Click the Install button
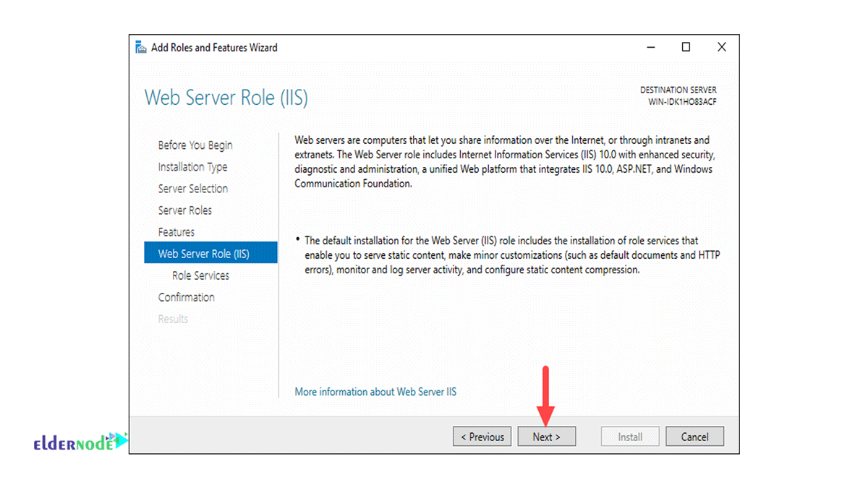Image resolution: width=868 pixels, height=488 pixels. (629, 436)
